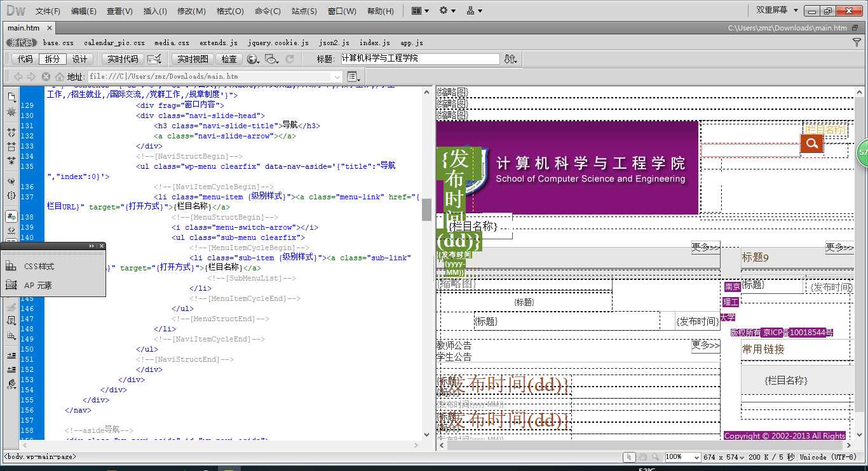Image resolution: width=868 pixels, height=471 pixels.
Task: Toggle 实时代码 mode
Action: [x=123, y=59]
